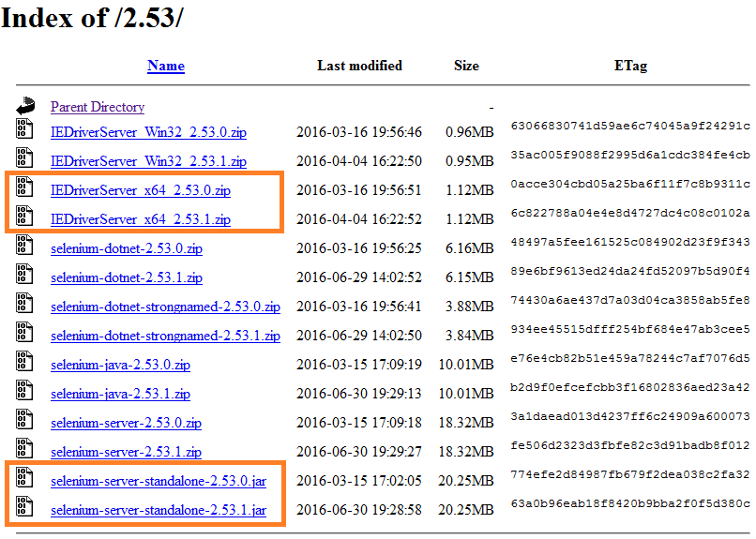Click the ETag column header
The width and height of the screenshot is (756, 539).
pyautogui.click(x=630, y=66)
